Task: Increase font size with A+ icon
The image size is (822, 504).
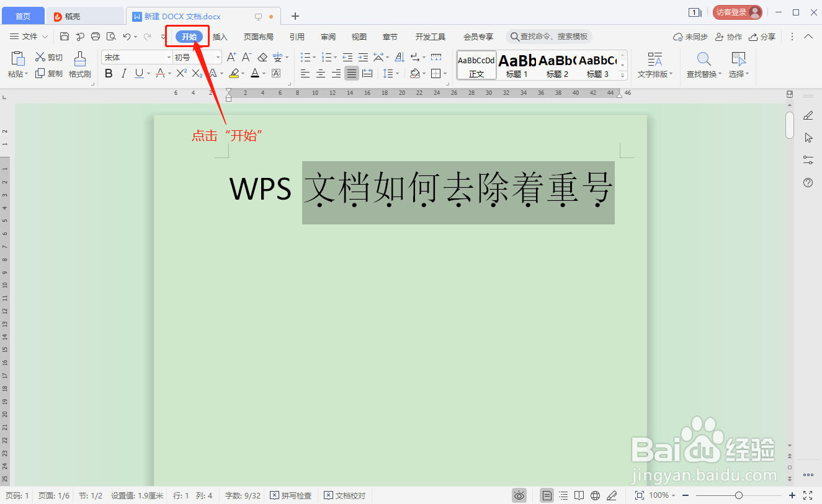Action: point(231,57)
